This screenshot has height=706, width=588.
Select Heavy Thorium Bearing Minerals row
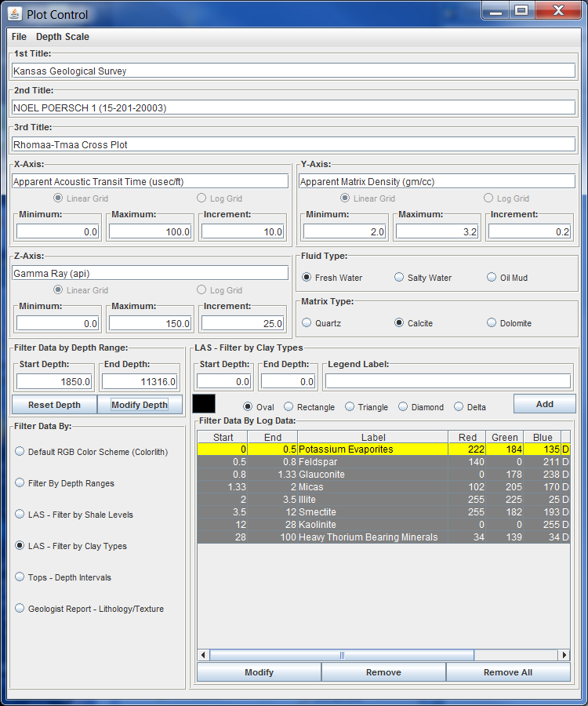(383, 537)
